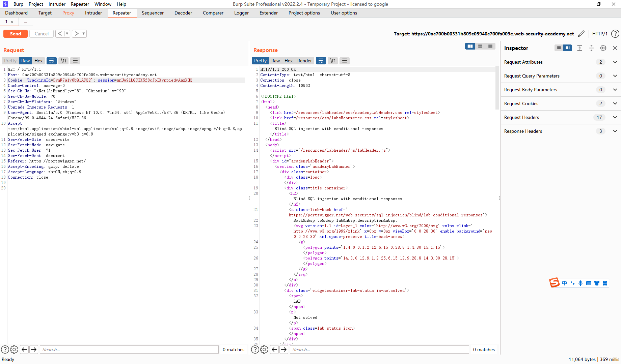
Task: Toggle non-printable characters in Response viewer
Action: tap(333, 61)
